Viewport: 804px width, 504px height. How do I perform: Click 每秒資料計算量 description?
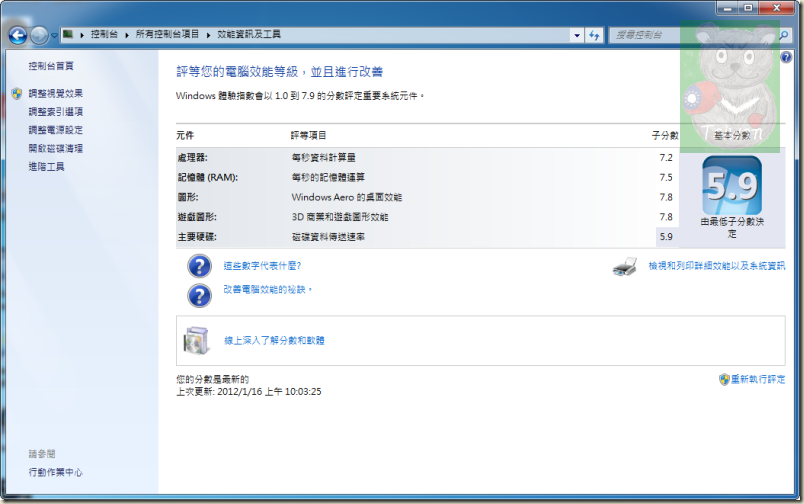[x=324, y=157]
